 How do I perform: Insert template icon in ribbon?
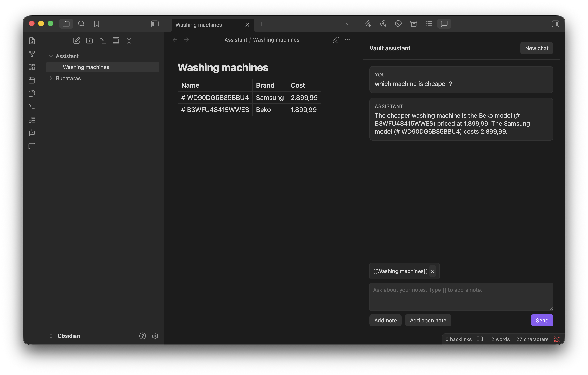pos(32,93)
